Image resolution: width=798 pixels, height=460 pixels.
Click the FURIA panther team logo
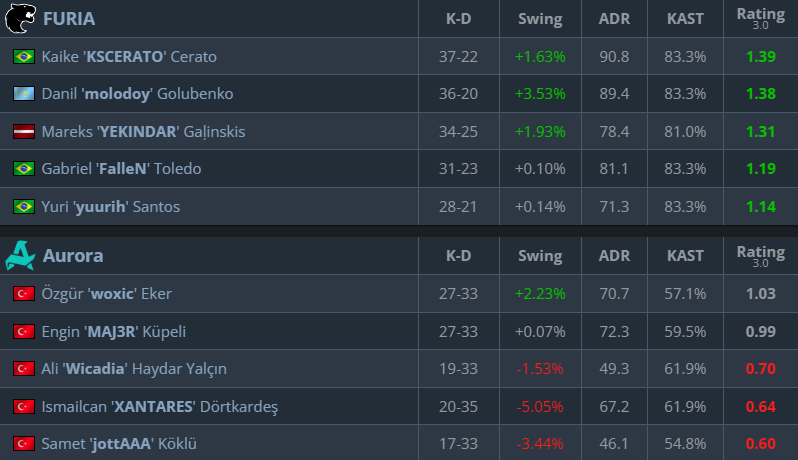[x=20, y=18]
